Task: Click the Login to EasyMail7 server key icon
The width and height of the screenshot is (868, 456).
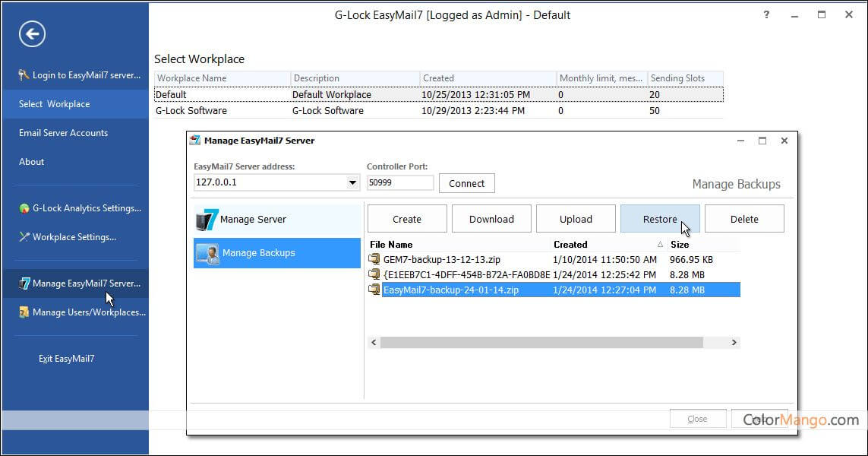Action: pos(24,74)
